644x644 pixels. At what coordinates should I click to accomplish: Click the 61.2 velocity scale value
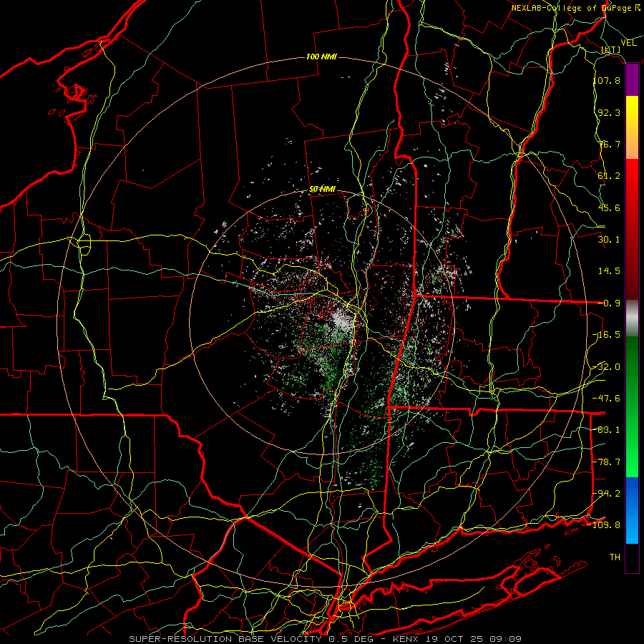609,176
